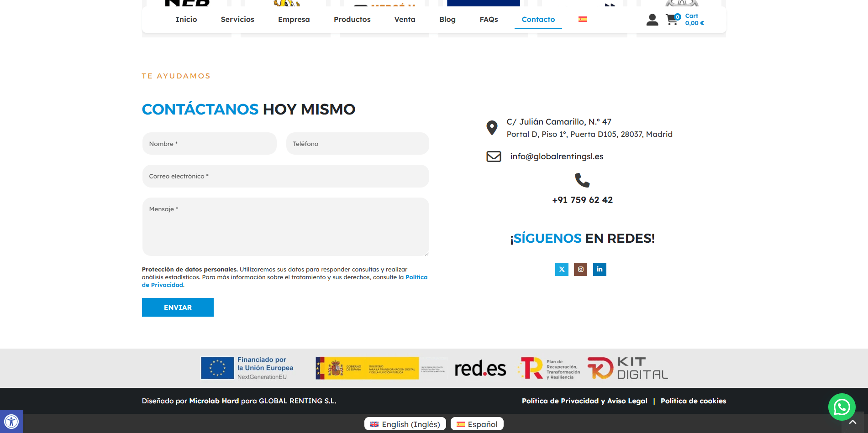Click the Mensaje text area
This screenshot has width=868, height=433.
(x=285, y=226)
